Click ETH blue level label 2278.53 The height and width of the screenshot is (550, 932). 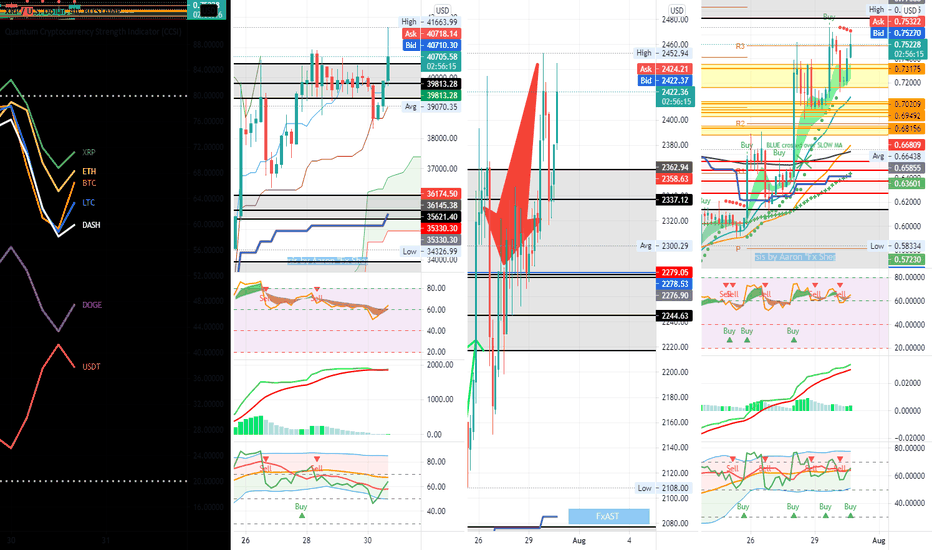click(674, 284)
